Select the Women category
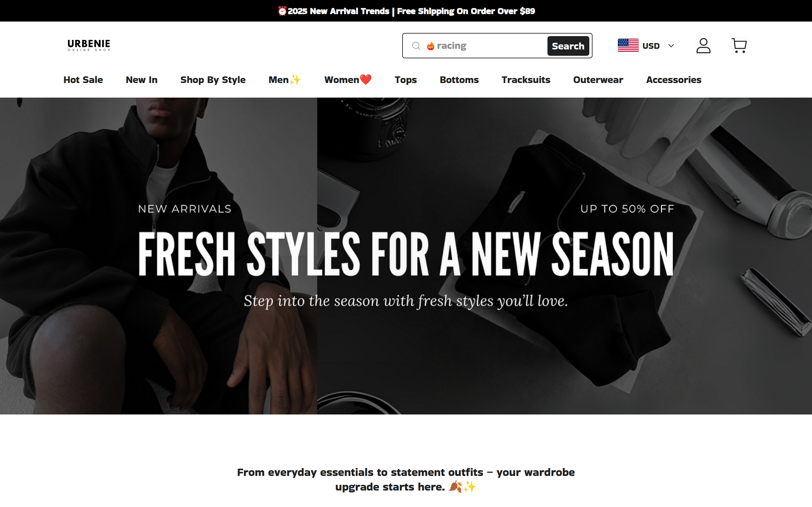Viewport: 812px width, 507px height. click(348, 80)
